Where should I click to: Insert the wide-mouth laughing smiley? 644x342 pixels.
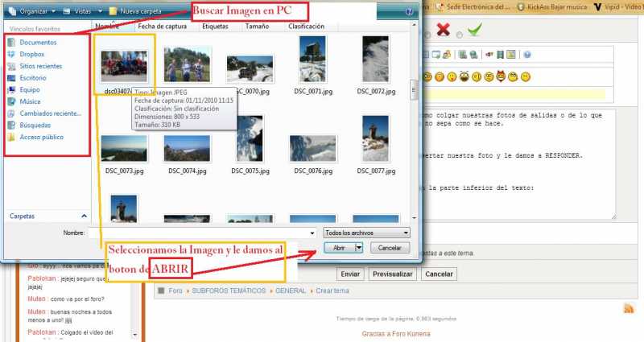click(x=464, y=76)
